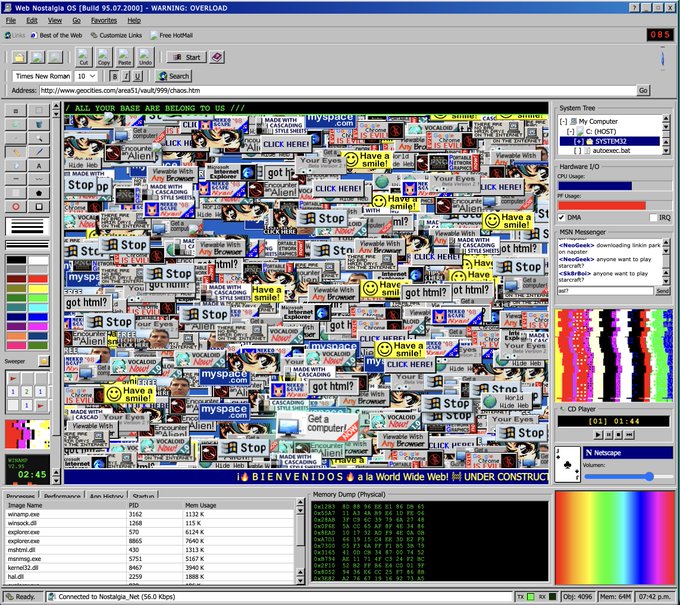The width and height of the screenshot is (680, 605).
Task: Click the flagged top-left Sweeper cell
Action: point(13,378)
